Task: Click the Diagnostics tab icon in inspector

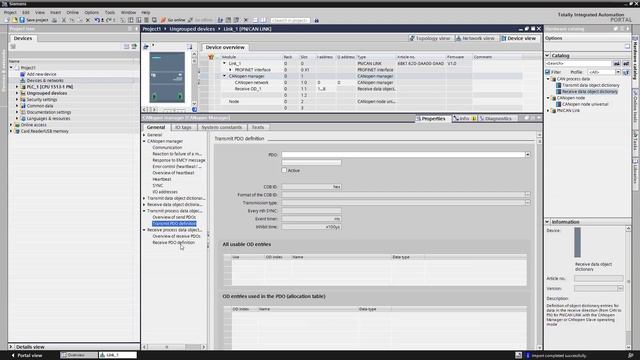Action: pyautogui.click(x=482, y=118)
